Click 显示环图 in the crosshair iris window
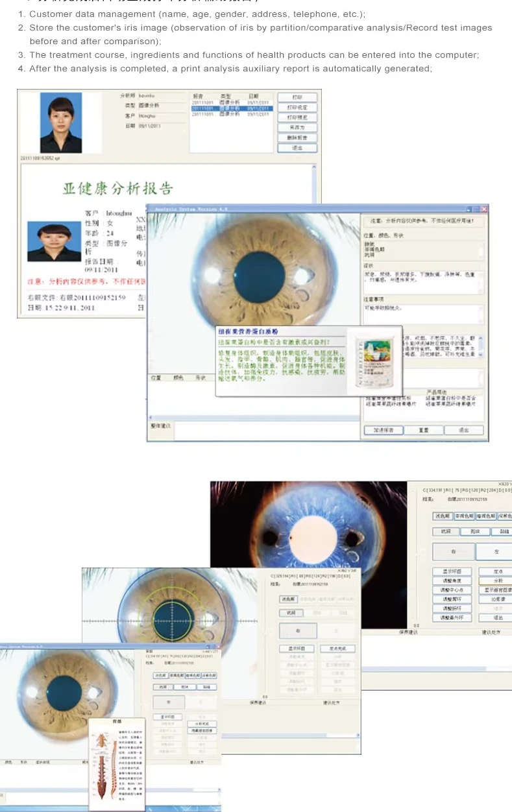Image resolution: width=512 pixels, height=812 pixels. [x=297, y=649]
